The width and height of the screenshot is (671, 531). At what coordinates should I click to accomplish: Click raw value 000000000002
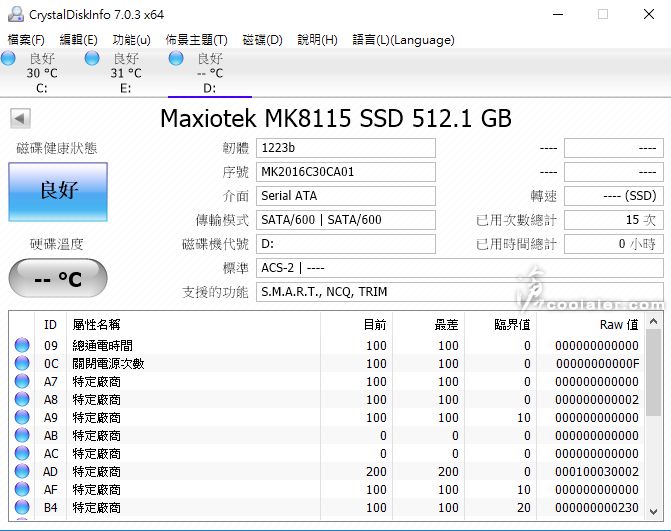(x=597, y=400)
